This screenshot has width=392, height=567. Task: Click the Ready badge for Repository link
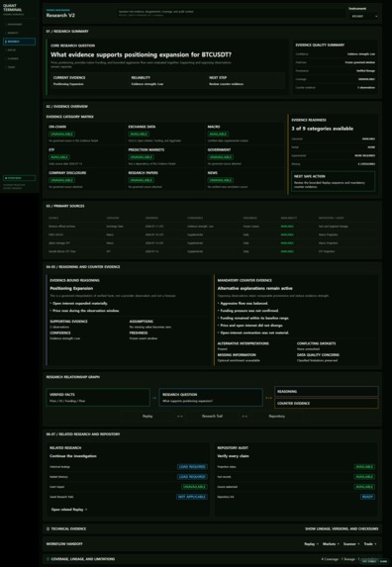[367, 497]
